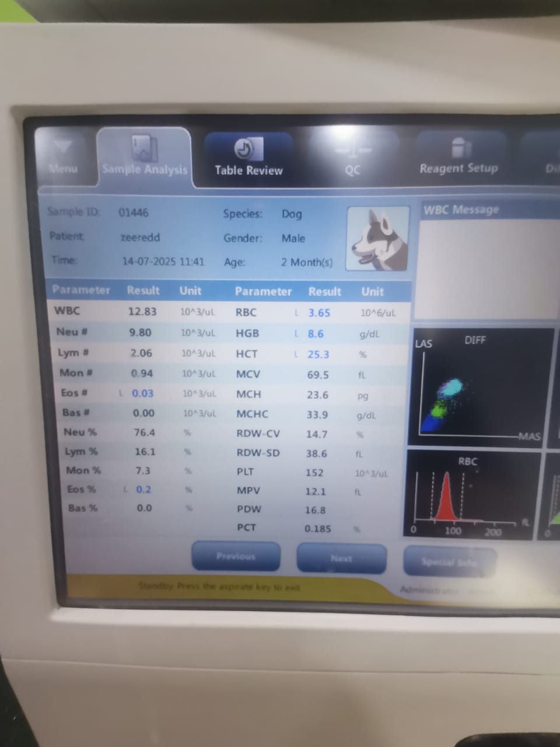The height and width of the screenshot is (747, 560).
Task: Select the PLT result row
Action: pyautogui.click(x=315, y=473)
